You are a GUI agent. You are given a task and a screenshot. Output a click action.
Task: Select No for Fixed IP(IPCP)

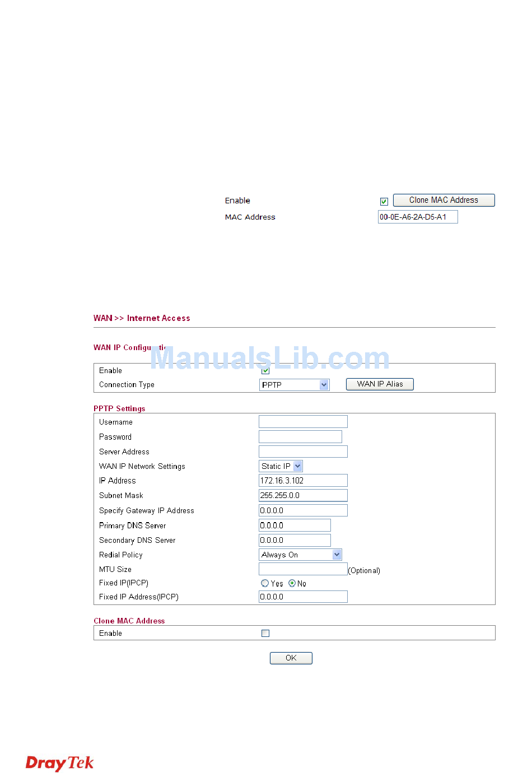[292, 583]
